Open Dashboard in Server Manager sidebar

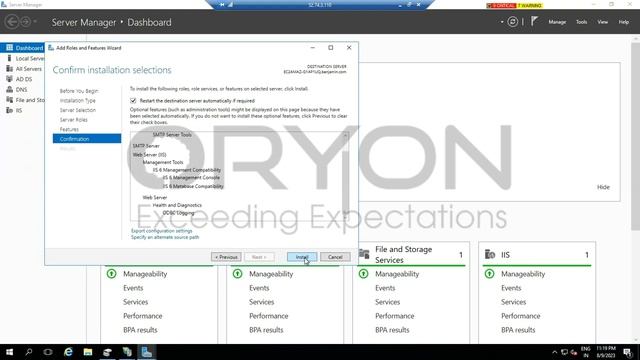click(22, 48)
